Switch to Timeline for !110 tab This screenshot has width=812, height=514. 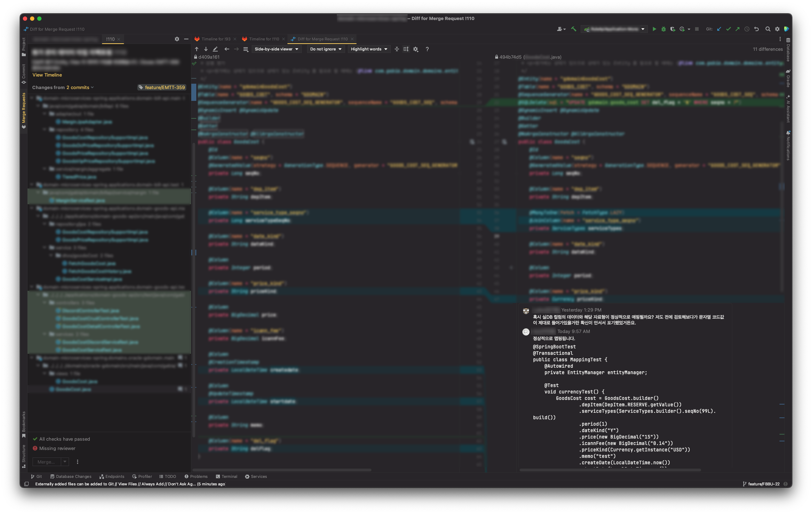click(264, 39)
